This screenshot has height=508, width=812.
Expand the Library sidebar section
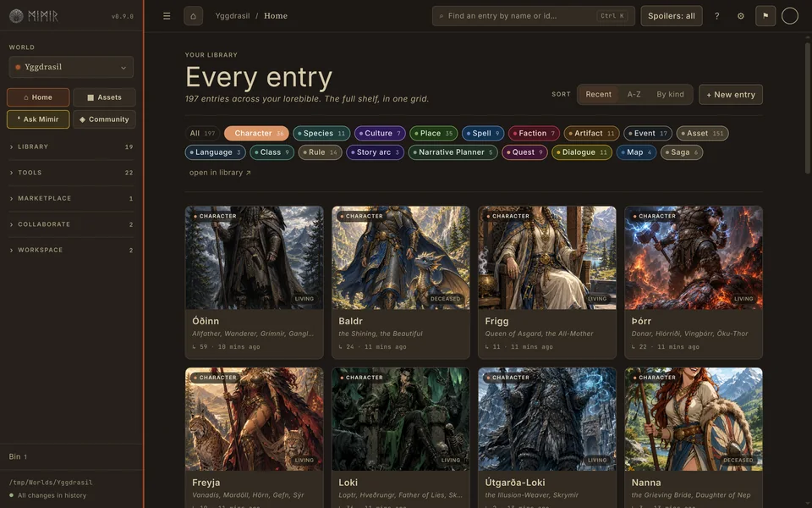(71, 146)
